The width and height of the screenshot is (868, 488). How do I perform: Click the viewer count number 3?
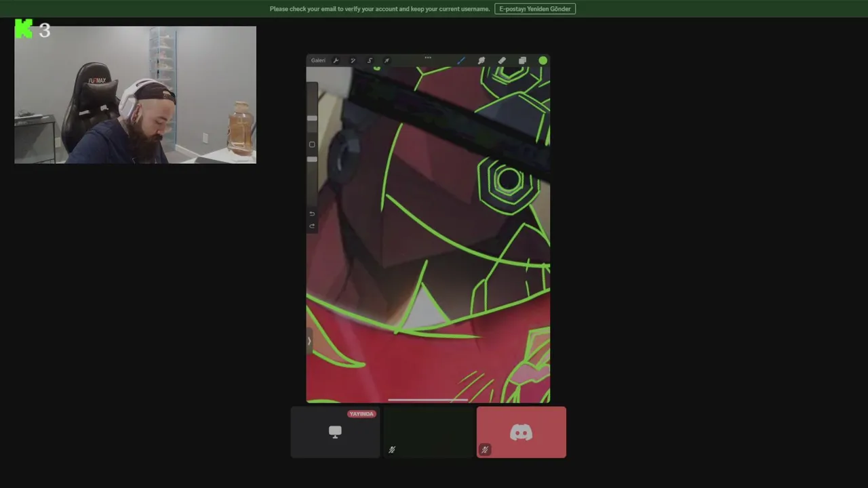(x=45, y=30)
